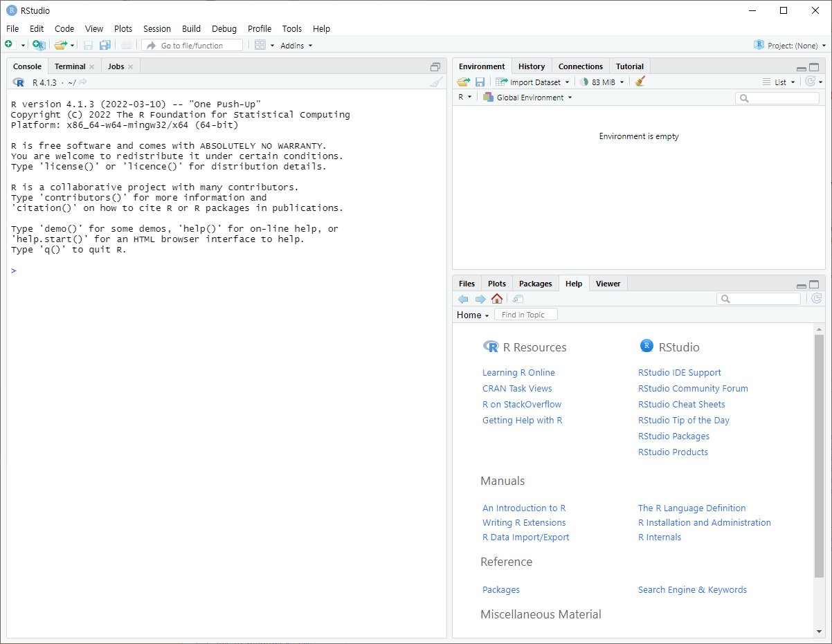Click the Save All documents icon

pos(105,45)
